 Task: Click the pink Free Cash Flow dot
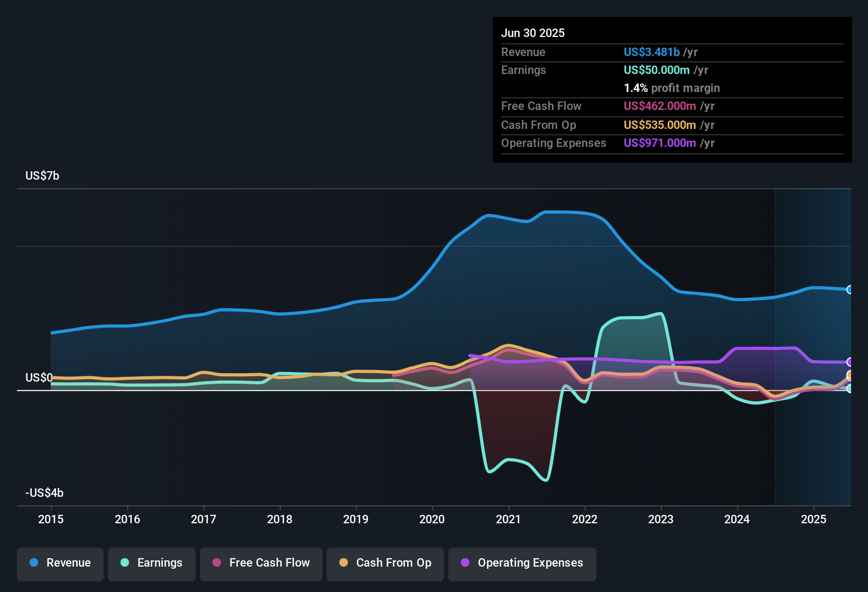(x=217, y=562)
